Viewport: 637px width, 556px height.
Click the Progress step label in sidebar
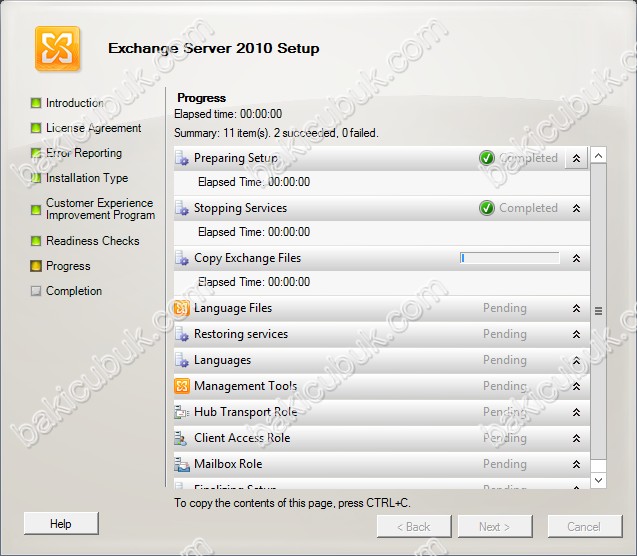pos(68,266)
